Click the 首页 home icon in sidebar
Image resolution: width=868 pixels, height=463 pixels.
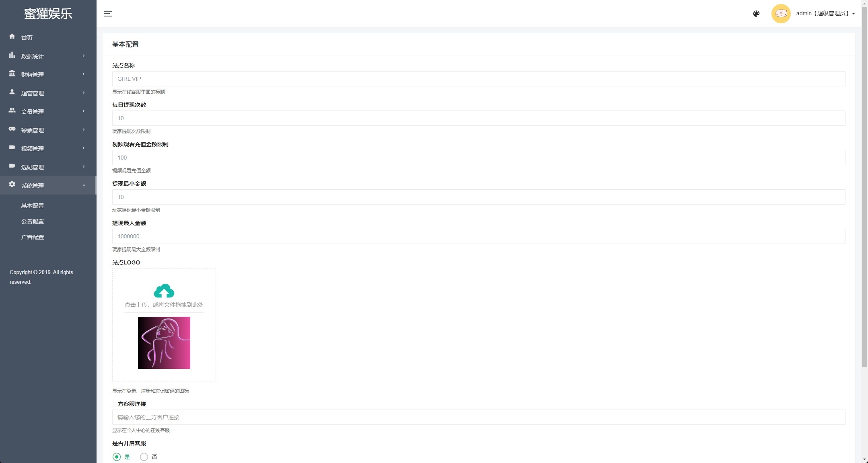pos(12,36)
